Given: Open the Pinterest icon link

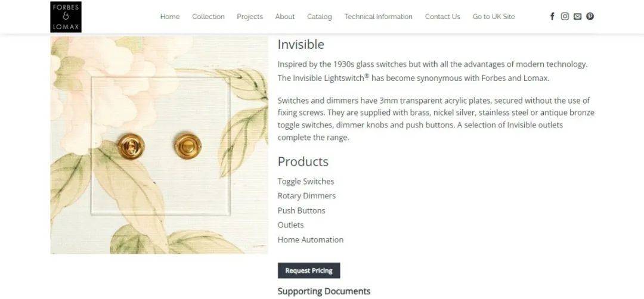Looking at the screenshot, I should 590,17.
